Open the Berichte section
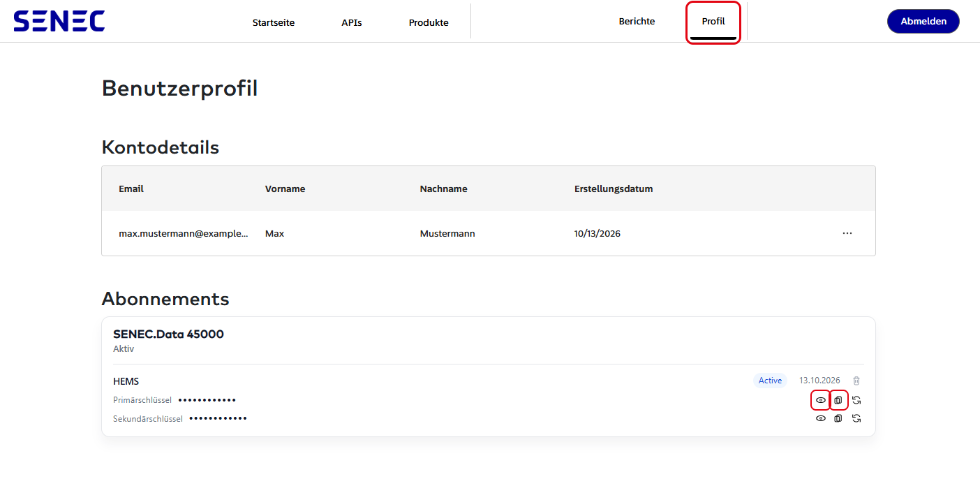980x479 pixels. click(x=637, y=21)
